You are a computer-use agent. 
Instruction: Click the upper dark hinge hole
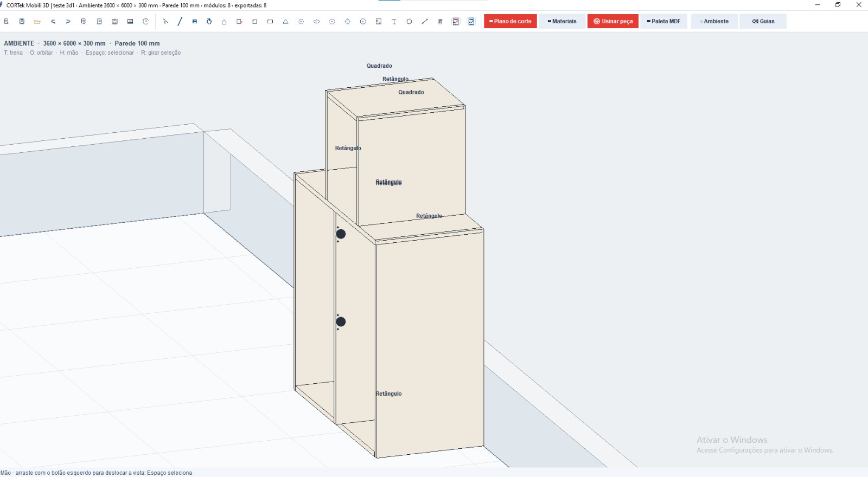click(341, 234)
